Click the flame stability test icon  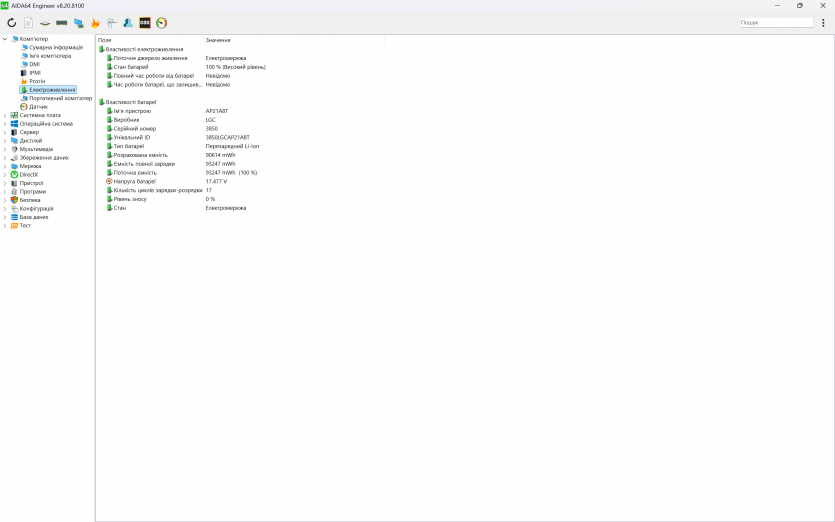pos(95,22)
